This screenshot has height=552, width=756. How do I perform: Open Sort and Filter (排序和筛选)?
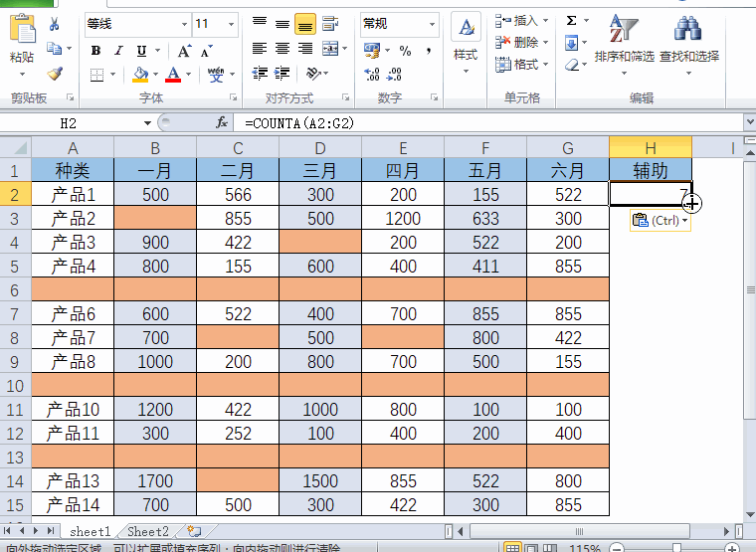coord(624,45)
